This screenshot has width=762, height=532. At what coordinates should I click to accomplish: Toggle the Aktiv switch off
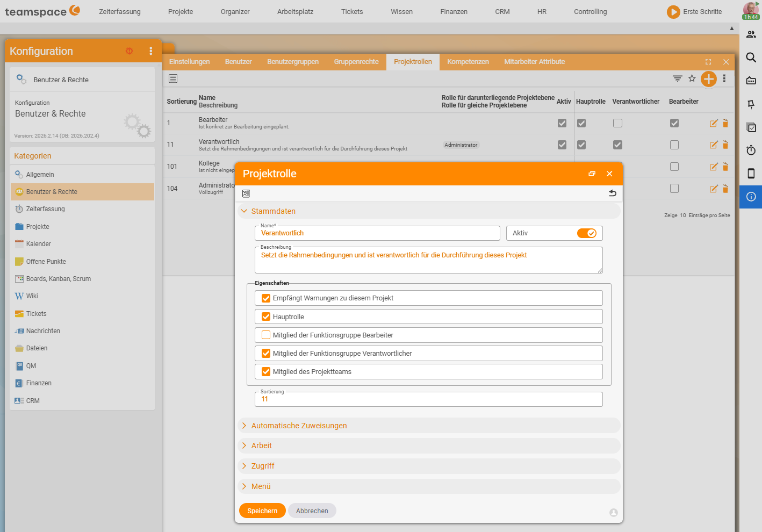587,233
